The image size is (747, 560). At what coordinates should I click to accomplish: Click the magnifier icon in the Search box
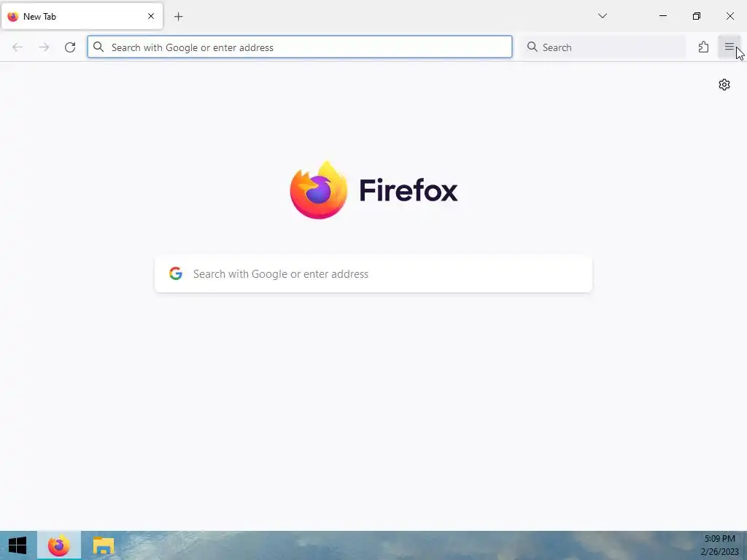532,47
